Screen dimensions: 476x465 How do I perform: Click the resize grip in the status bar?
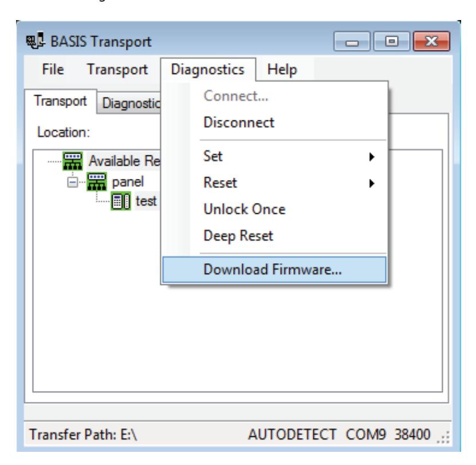(443, 437)
